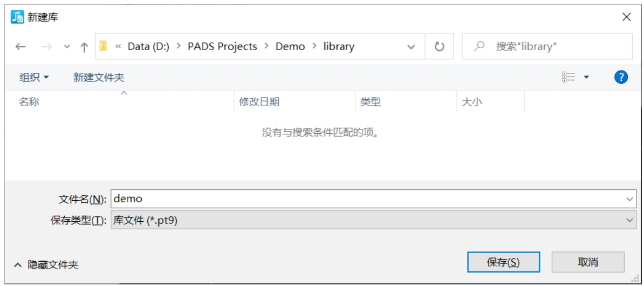The image size is (644, 286).
Task: Go up one folder level
Action: pyautogui.click(x=84, y=47)
